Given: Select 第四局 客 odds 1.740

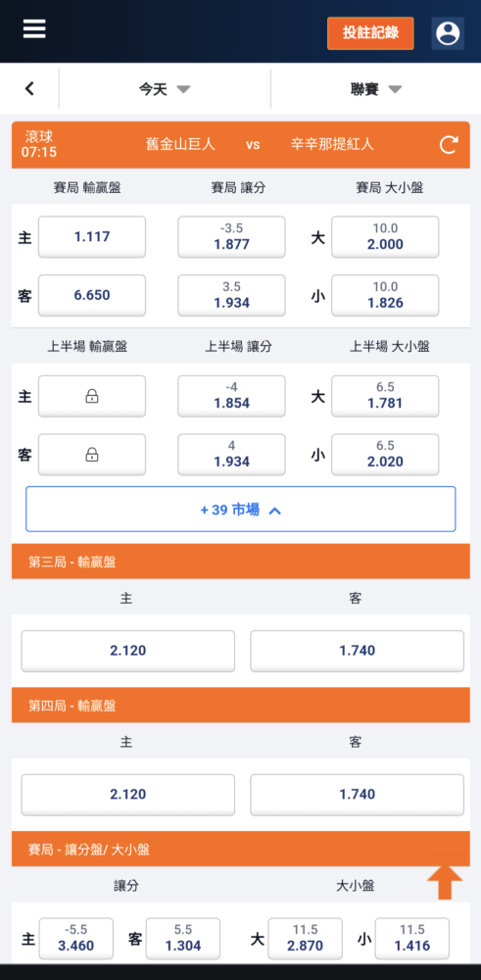Looking at the screenshot, I should point(358,795).
